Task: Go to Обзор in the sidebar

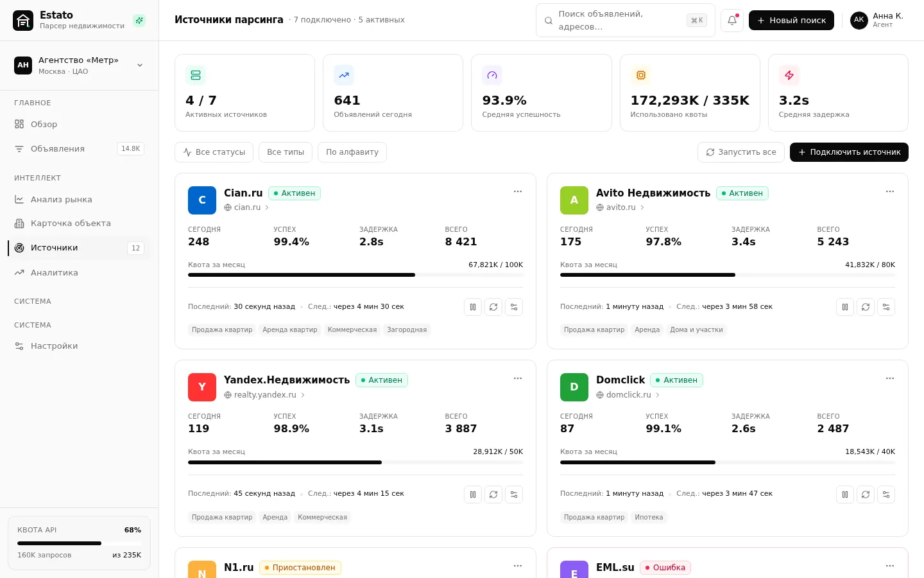Action: click(x=79, y=125)
